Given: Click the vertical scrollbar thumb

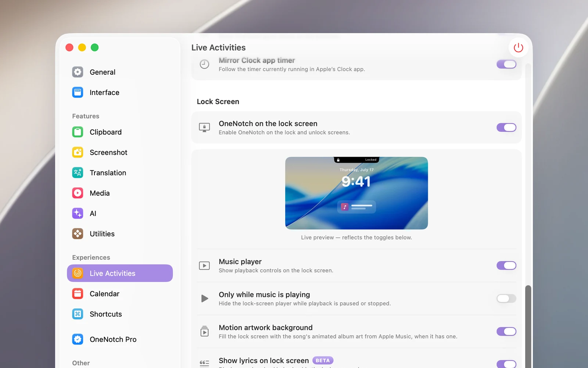Looking at the screenshot, I should click(x=528, y=326).
